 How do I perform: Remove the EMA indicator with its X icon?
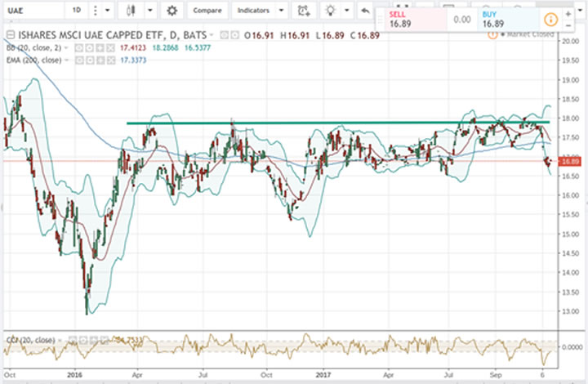point(110,60)
